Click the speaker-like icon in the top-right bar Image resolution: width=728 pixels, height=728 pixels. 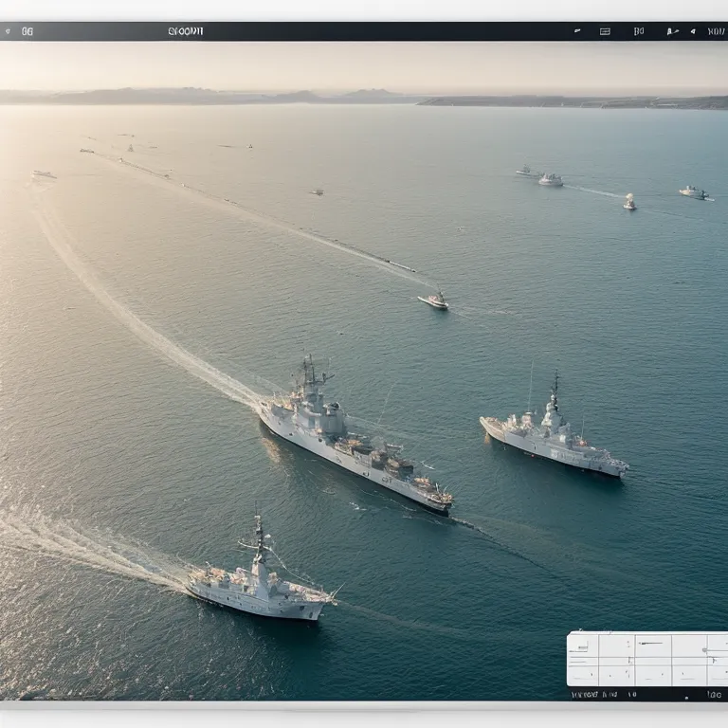693,31
